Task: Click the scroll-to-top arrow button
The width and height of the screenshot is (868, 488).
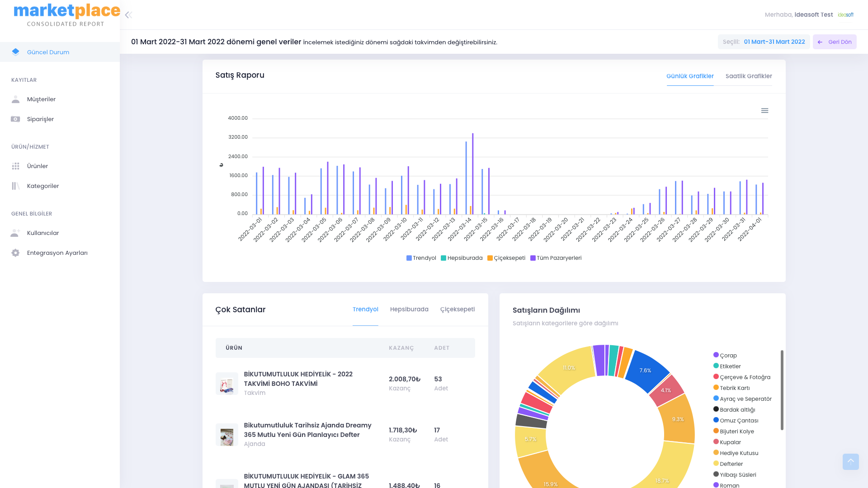Action: [850, 461]
